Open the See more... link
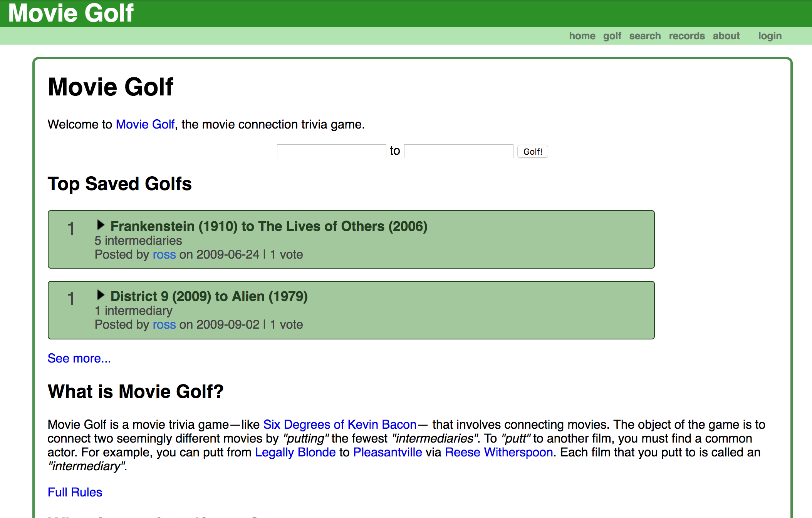 79,358
